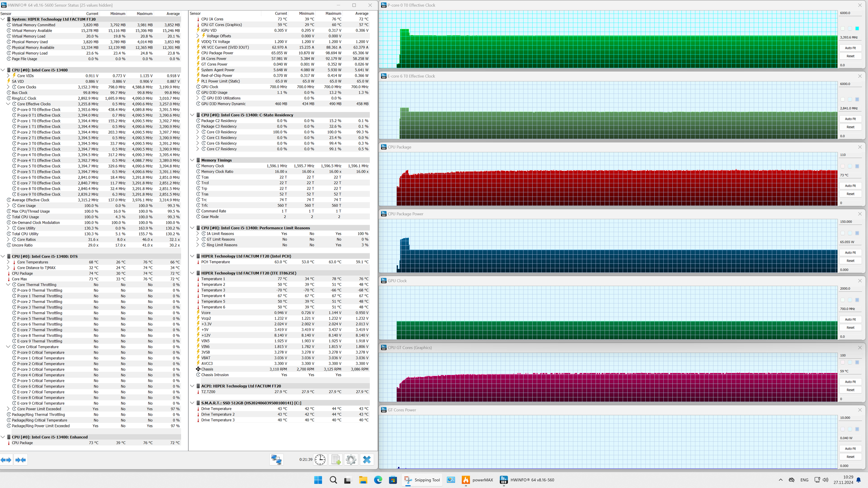Collapse the Memory Timings section
Screen dimensions: 868x488
click(x=192, y=160)
